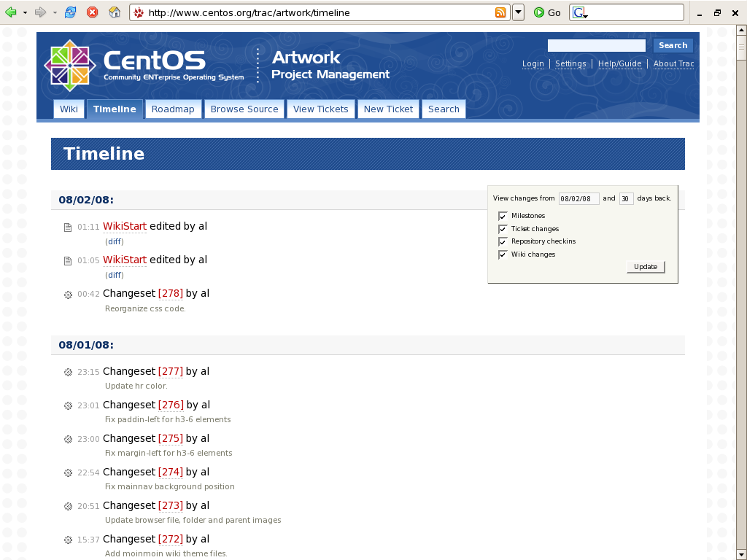Viewport: 747px width, 560px height.
Task: Click the changeset gear icon for 277
Action: (x=68, y=373)
